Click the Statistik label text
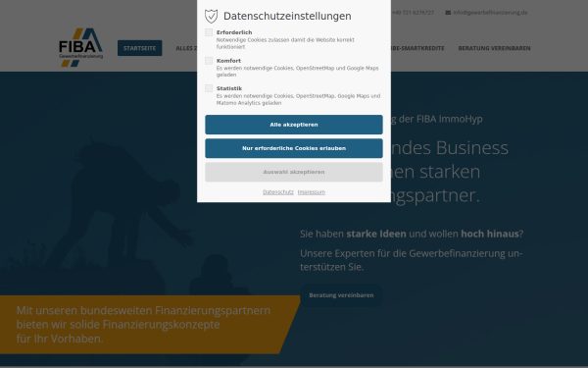588x368 pixels. (x=229, y=88)
